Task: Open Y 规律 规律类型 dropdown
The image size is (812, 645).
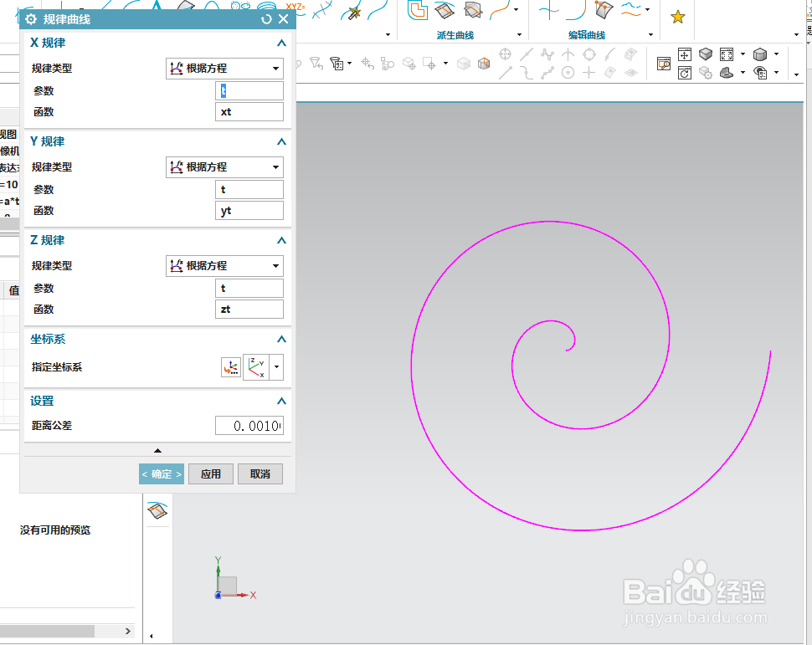Action: coord(224,167)
